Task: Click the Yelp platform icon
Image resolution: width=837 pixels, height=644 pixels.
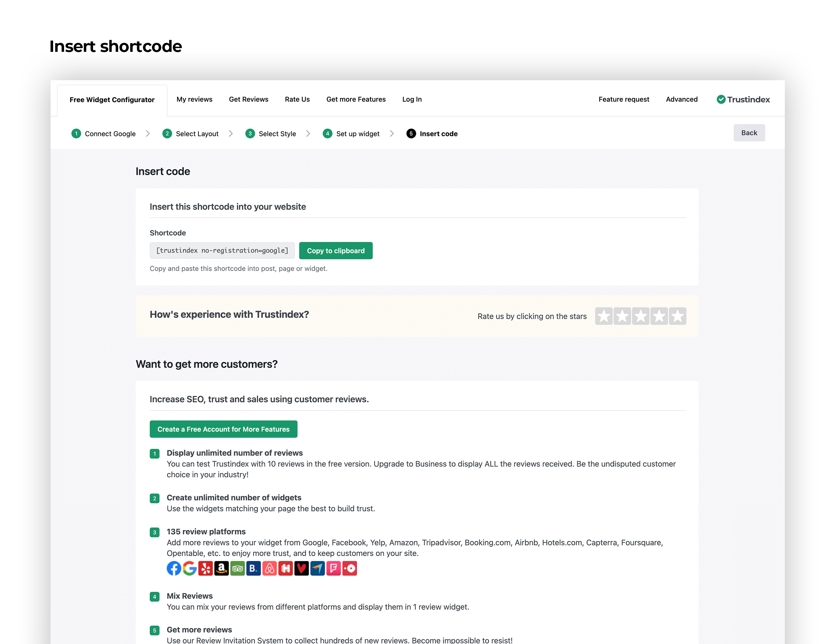Action: tap(206, 568)
